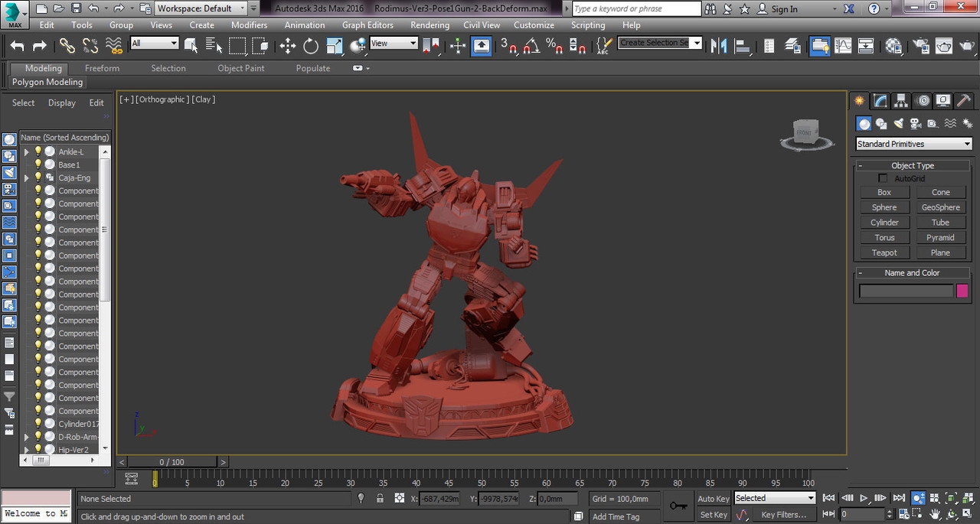Open the Rendering menu
Image resolution: width=980 pixels, height=524 pixels.
coord(430,25)
